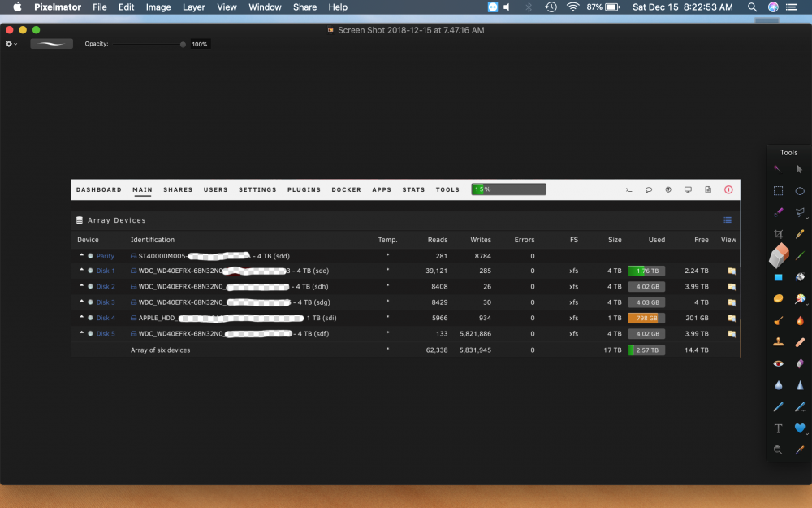Image resolution: width=812 pixels, height=508 pixels.
Task: Toggle the Disk 3 status indicator dot
Action: coord(91,302)
